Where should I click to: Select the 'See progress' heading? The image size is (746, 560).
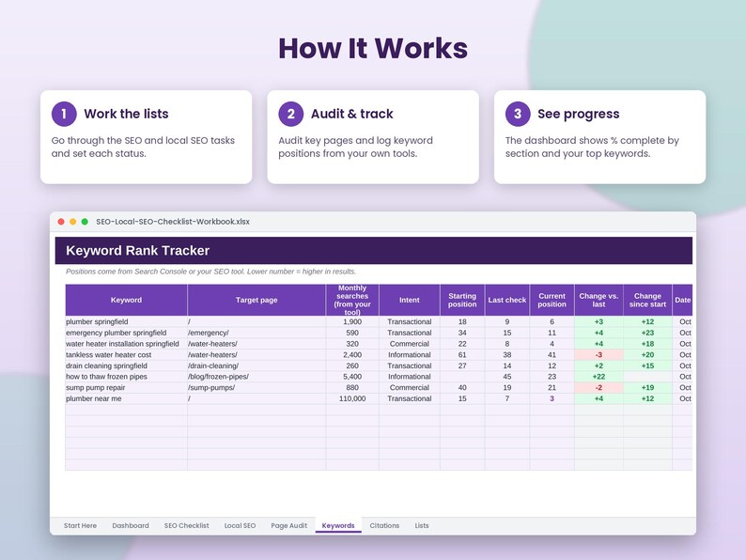tap(579, 115)
